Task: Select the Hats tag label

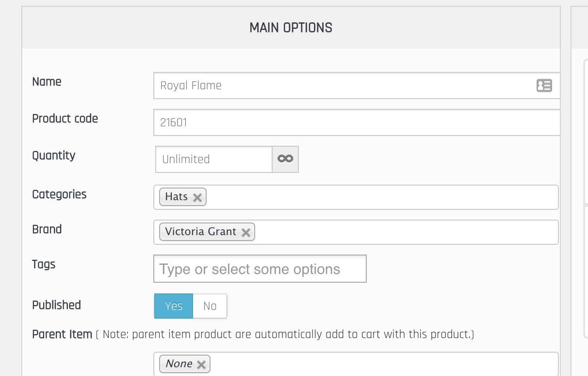Action: (176, 197)
